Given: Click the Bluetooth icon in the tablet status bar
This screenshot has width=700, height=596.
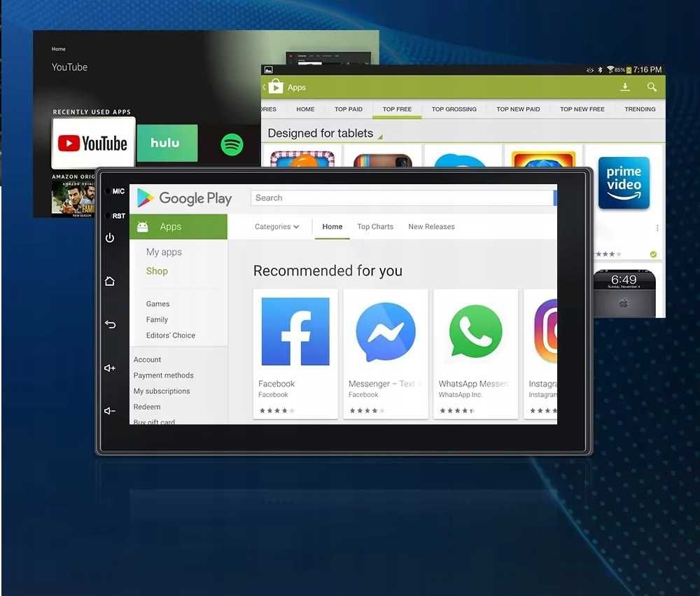Looking at the screenshot, I should coord(600,70).
